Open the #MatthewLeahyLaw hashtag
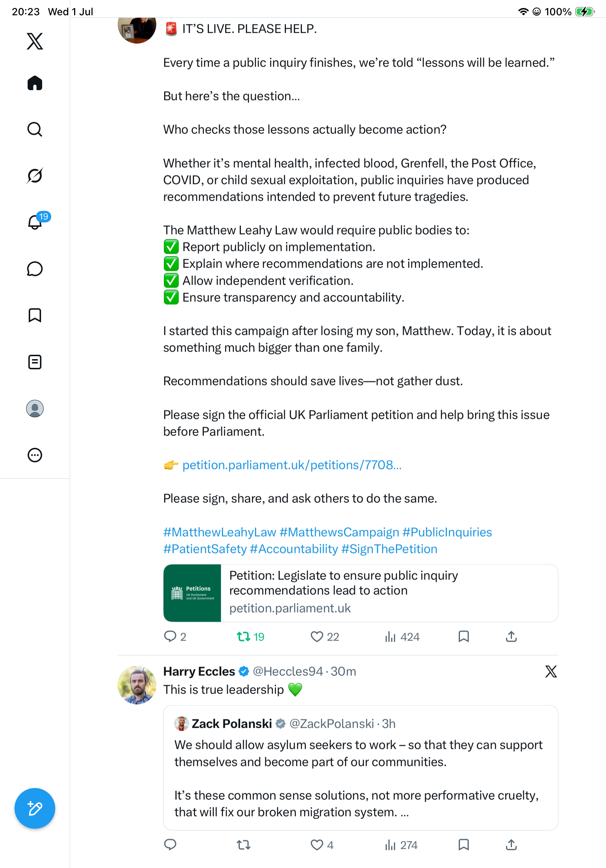The image size is (606, 868). [219, 532]
